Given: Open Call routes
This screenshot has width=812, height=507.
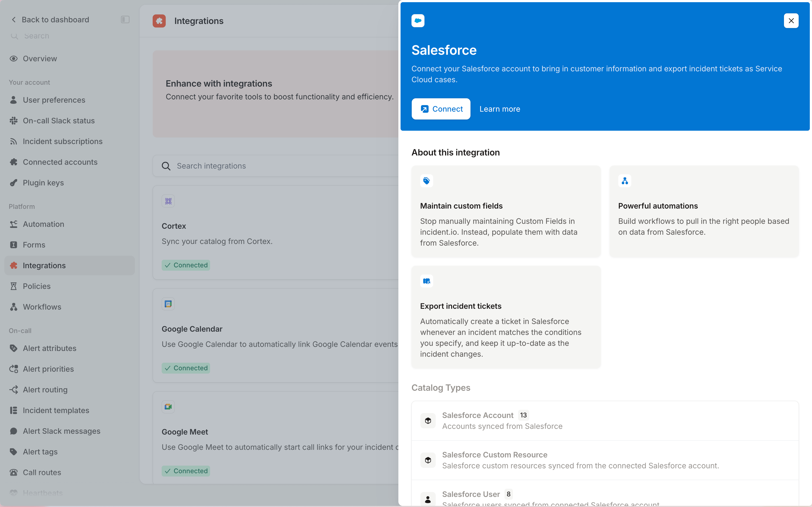Looking at the screenshot, I should pos(69,472).
